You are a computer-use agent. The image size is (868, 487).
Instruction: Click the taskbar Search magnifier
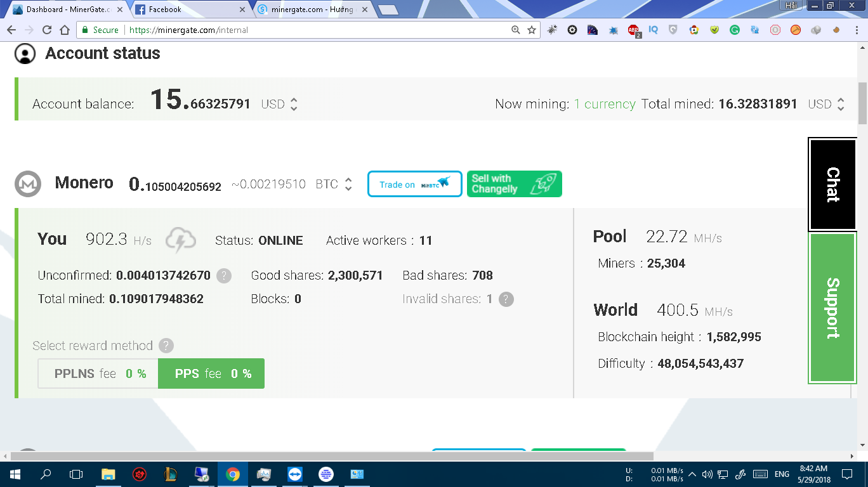point(46,474)
